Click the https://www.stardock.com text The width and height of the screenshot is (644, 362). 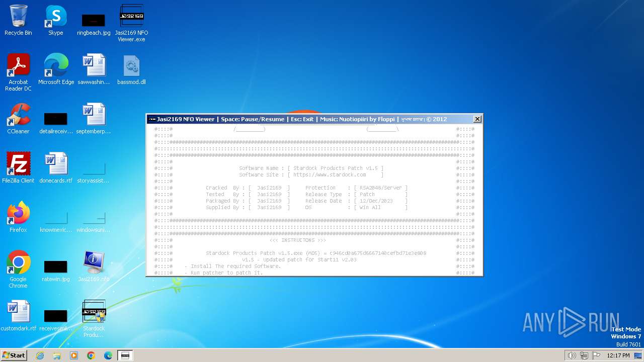pyautogui.click(x=330, y=175)
